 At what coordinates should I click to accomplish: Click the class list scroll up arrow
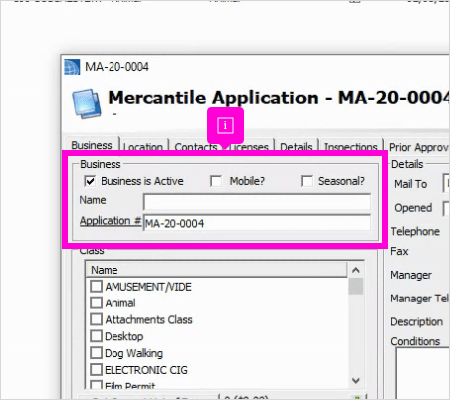(x=356, y=270)
